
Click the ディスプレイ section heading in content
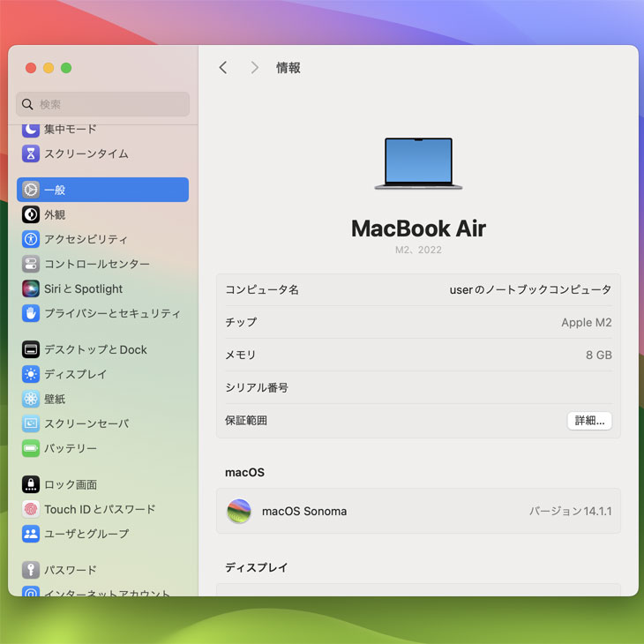tap(257, 567)
